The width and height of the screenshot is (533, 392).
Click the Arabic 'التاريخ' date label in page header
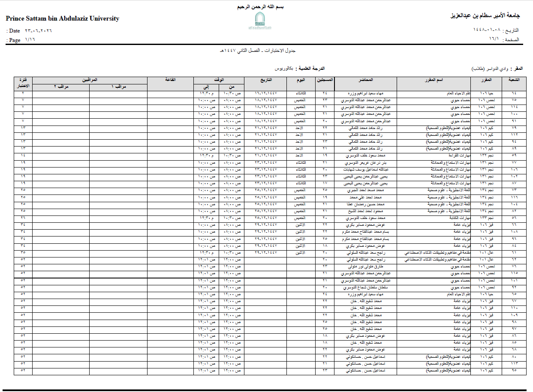pos(511,30)
